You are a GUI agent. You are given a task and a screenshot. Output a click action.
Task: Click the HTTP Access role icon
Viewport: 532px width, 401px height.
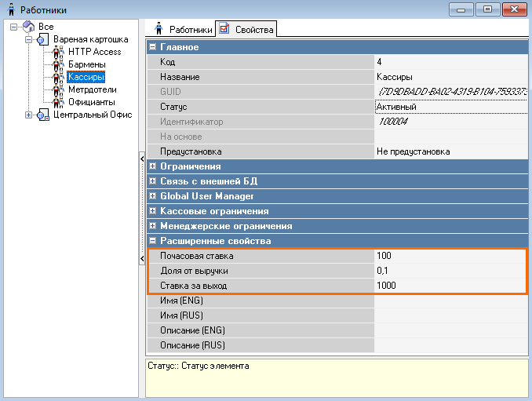click(58, 52)
